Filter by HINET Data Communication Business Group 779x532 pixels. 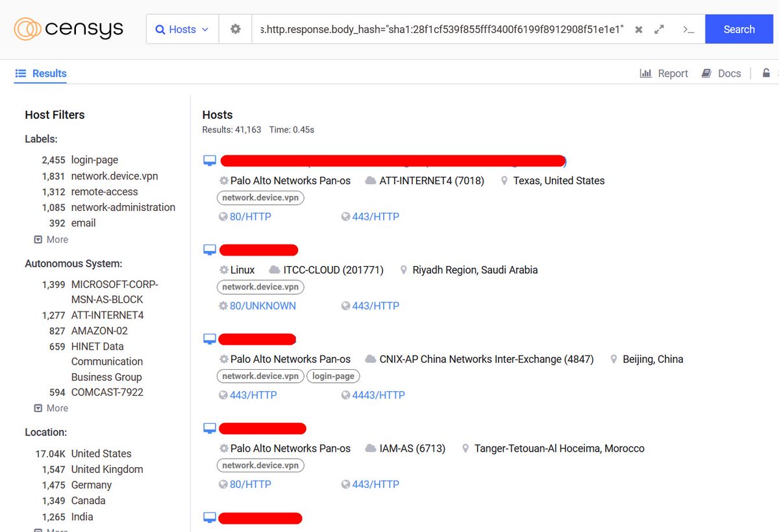[x=106, y=361]
